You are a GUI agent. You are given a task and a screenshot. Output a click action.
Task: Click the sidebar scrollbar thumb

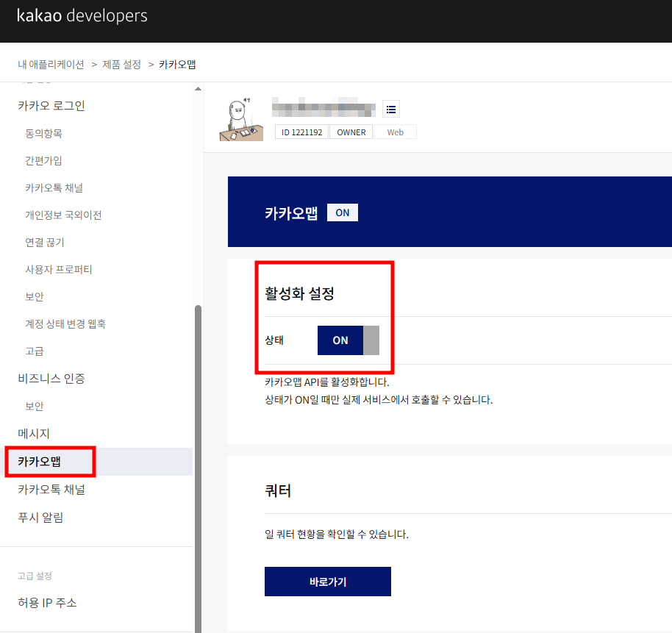(x=198, y=469)
